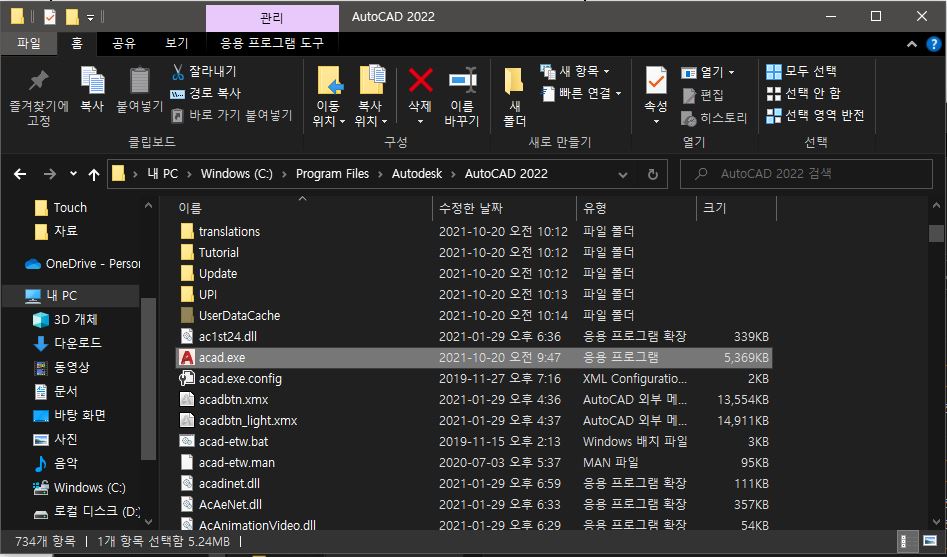This screenshot has width=947, height=557.
Task: Click the 복사 (Copy) ribbon icon
Action: pos(92,80)
